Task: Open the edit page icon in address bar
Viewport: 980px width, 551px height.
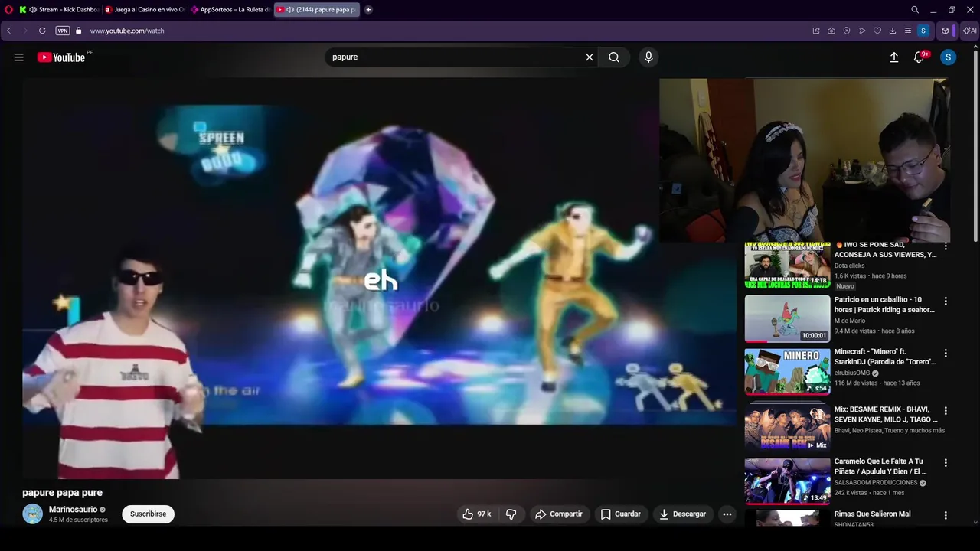Action: (x=816, y=31)
